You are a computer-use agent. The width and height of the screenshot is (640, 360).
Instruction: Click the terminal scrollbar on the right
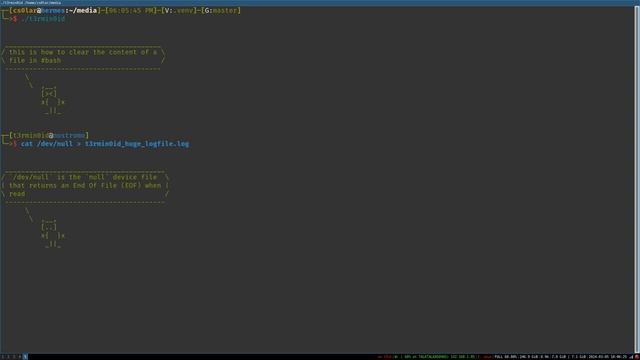637,180
